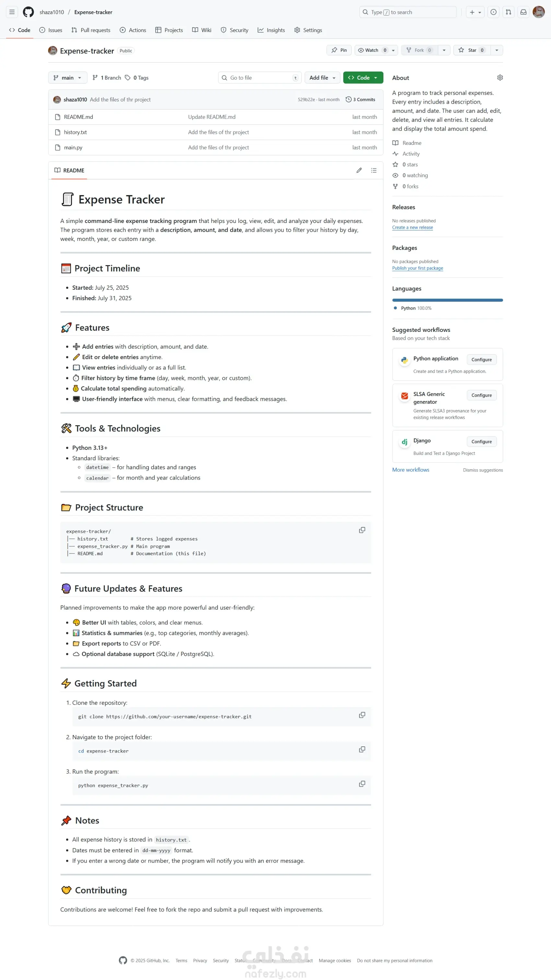Open the notifications inbox icon
The width and height of the screenshot is (551, 980).
[x=523, y=12]
